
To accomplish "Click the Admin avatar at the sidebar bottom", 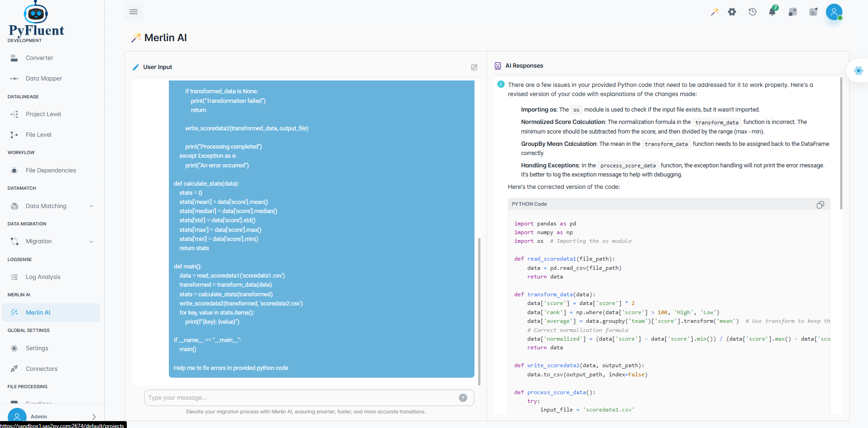I will pos(17,417).
